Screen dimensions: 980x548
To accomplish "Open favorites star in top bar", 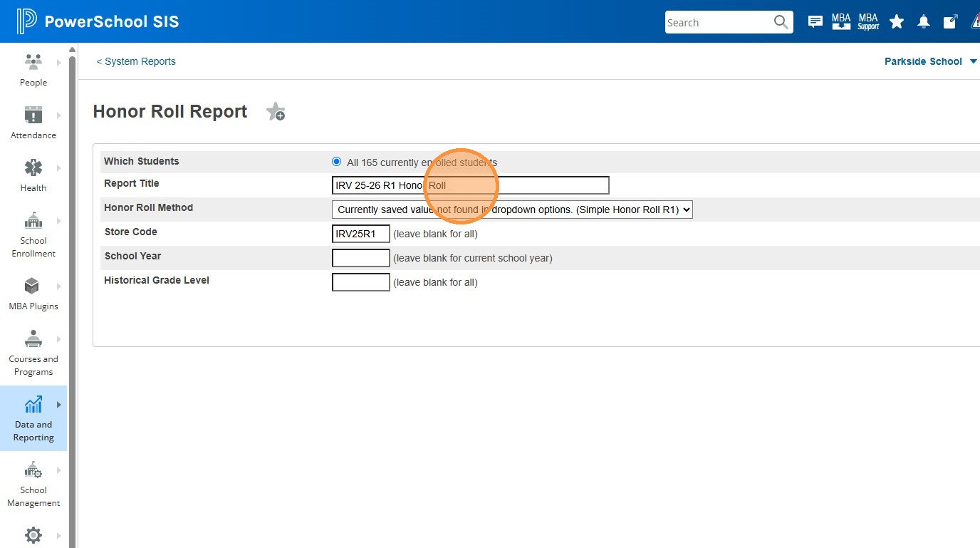I will pyautogui.click(x=897, y=22).
